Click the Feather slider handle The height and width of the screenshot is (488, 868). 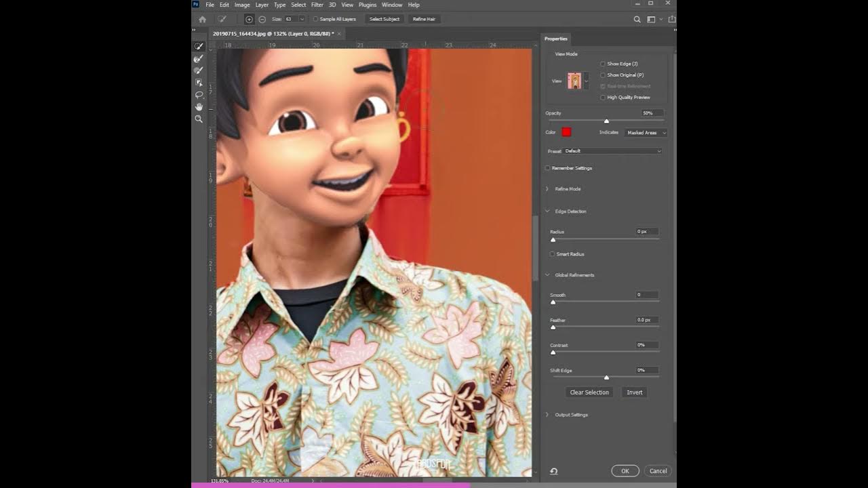point(553,327)
